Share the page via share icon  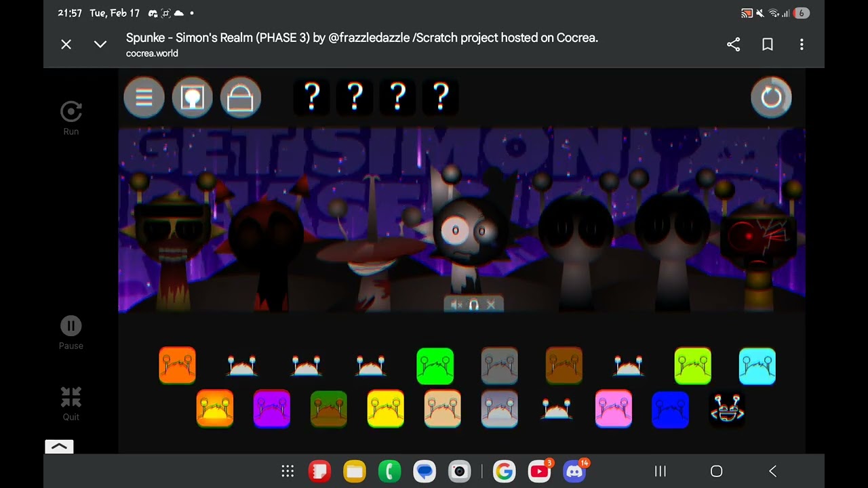click(x=733, y=44)
